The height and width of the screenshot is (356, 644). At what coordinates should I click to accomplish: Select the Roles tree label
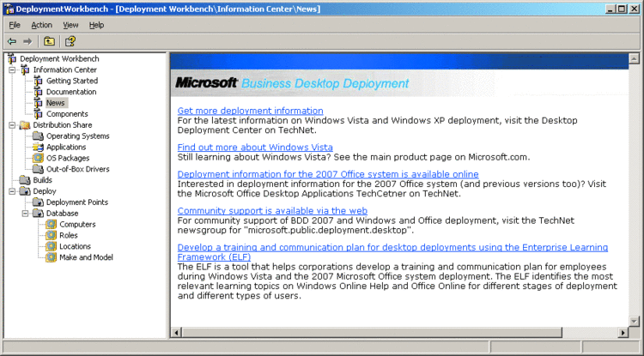pyautogui.click(x=68, y=235)
